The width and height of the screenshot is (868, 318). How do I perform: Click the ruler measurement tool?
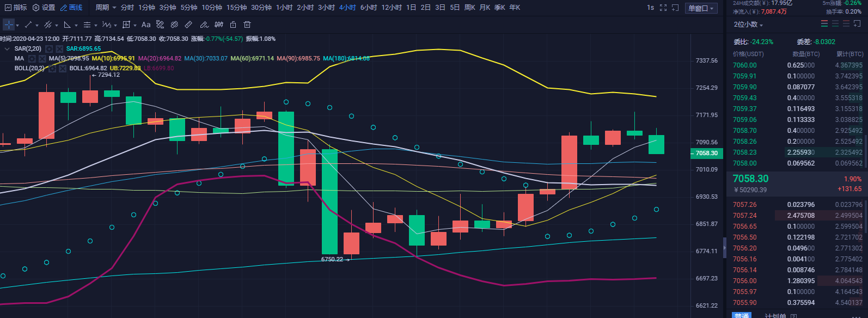tap(188, 25)
